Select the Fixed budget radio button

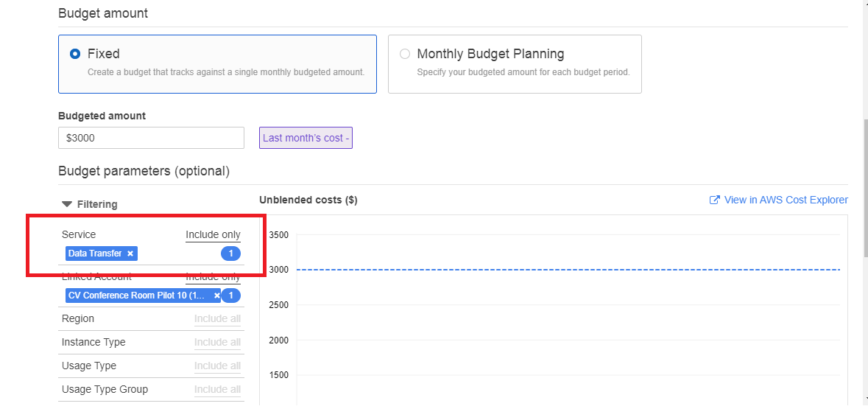point(75,54)
